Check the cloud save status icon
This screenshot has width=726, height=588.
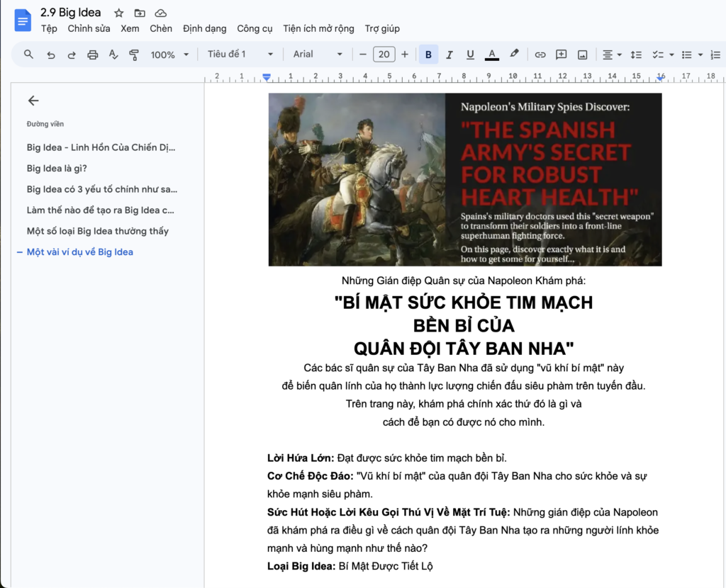161,13
